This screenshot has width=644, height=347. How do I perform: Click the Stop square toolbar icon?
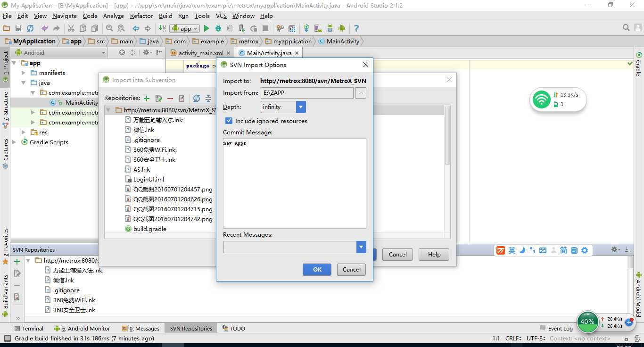(265, 28)
